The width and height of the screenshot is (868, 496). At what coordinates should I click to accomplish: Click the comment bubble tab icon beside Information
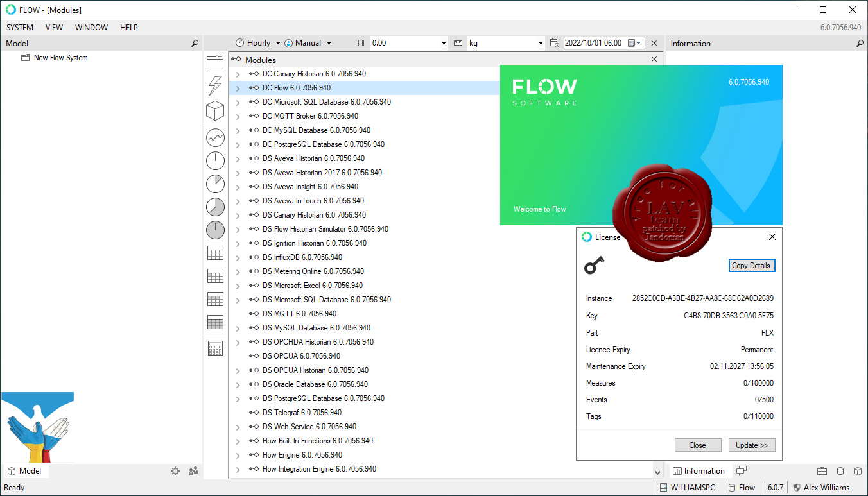(742, 471)
